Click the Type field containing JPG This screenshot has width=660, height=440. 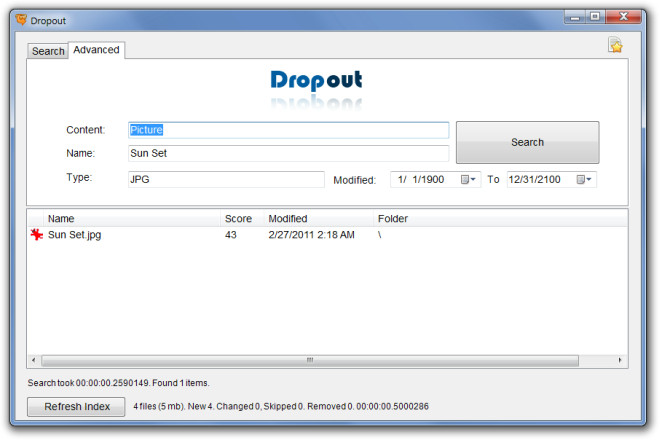tap(225, 179)
